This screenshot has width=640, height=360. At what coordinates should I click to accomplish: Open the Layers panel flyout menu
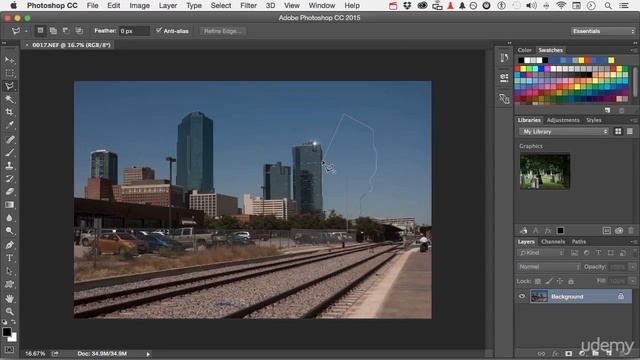(633, 242)
